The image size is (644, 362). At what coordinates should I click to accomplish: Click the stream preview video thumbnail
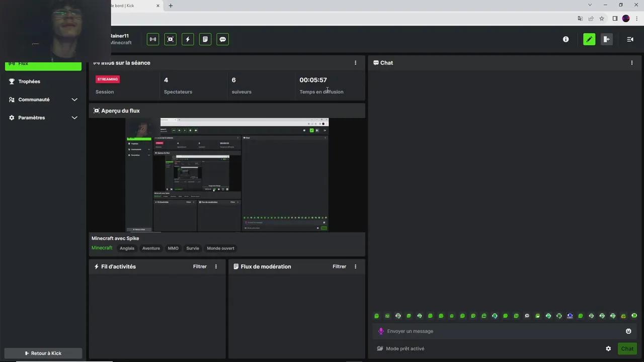tap(227, 175)
